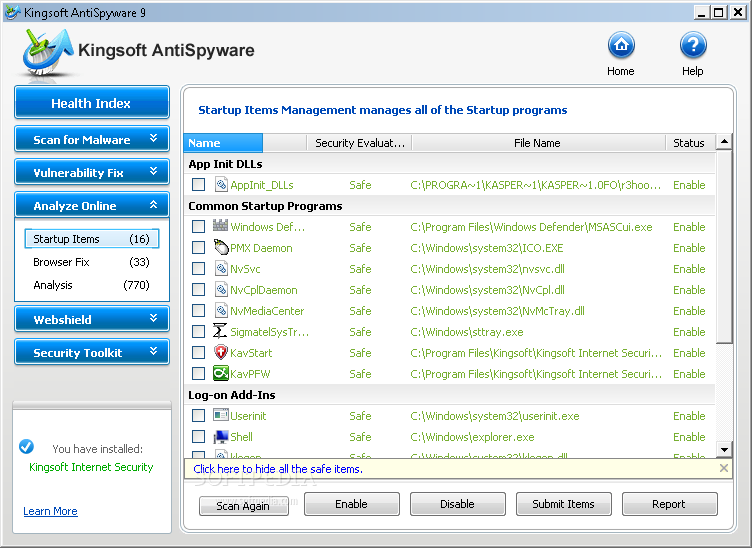Screen dimensions: 752x548
Task: Click the Scan Again button
Action: point(244,506)
